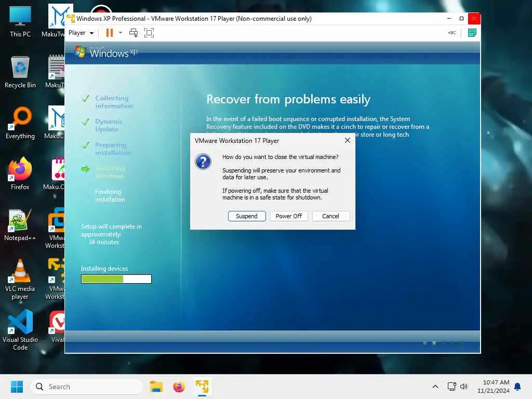The width and height of the screenshot is (532, 399).
Task: Show hidden tray icons chevron
Action: [x=435, y=387]
